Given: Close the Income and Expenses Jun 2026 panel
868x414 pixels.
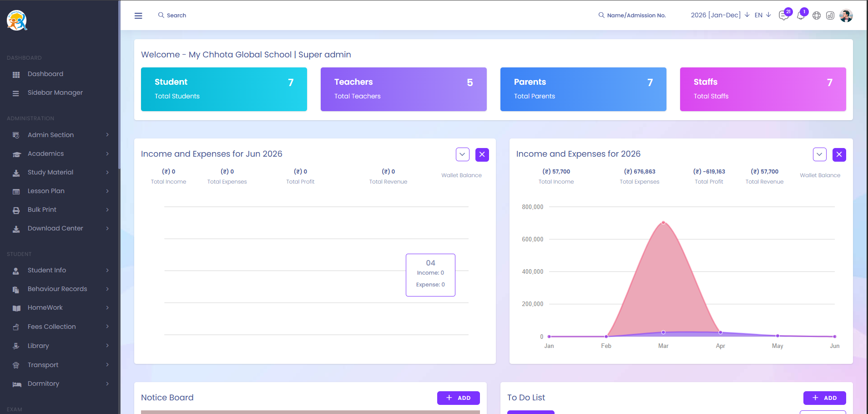Looking at the screenshot, I should 482,155.
